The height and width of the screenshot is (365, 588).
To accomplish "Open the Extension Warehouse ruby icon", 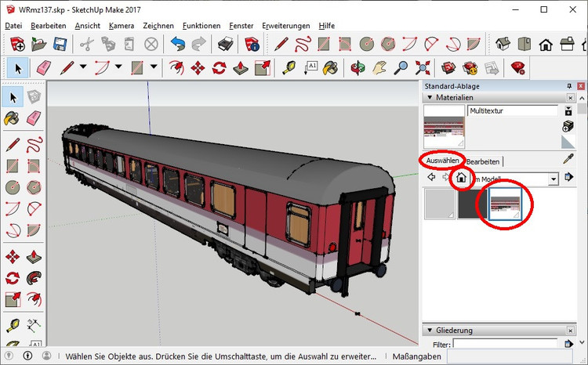I will click(518, 67).
